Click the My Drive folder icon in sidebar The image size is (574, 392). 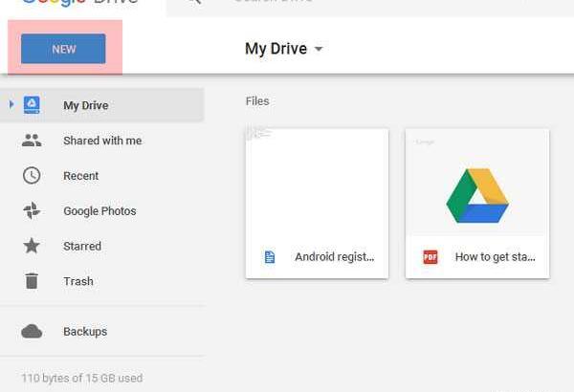pos(32,105)
